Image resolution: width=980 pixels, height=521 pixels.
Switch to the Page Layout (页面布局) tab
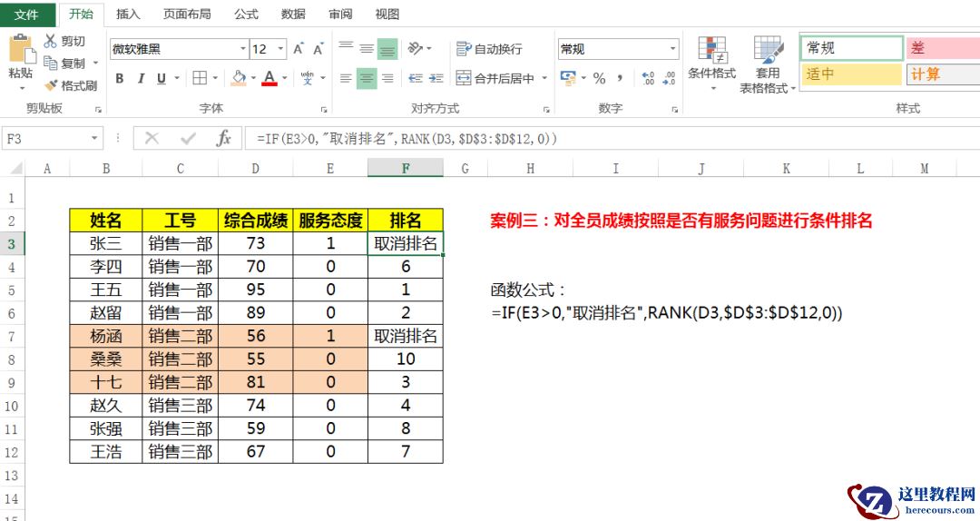coord(187,14)
